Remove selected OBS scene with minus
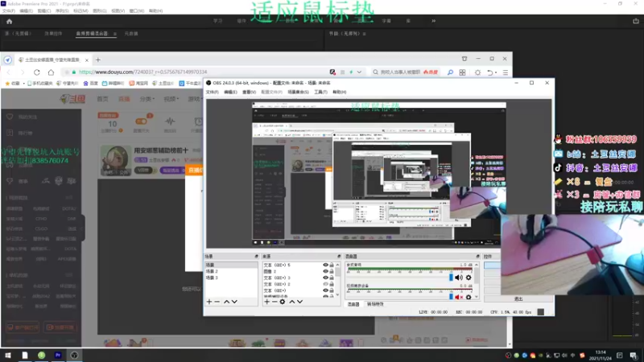Viewport: 644px width, 362px height. [x=217, y=302]
